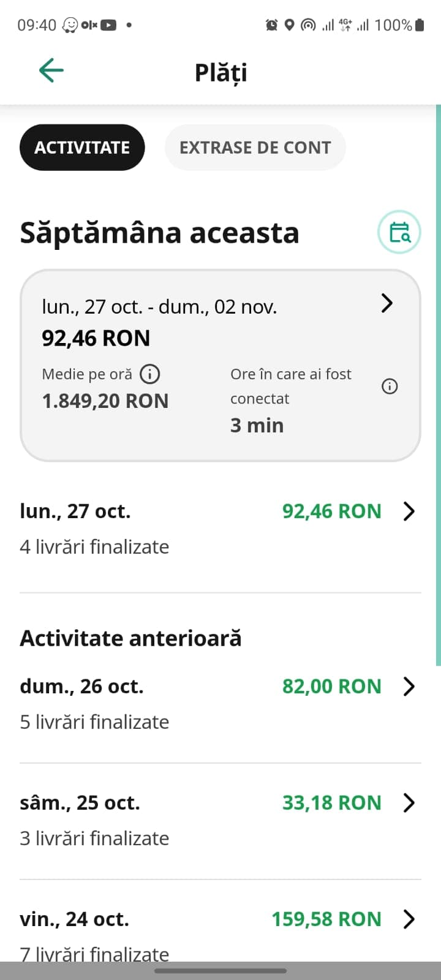
Task: Tap the bottom navigation gesture bar
Action: [x=221, y=971]
